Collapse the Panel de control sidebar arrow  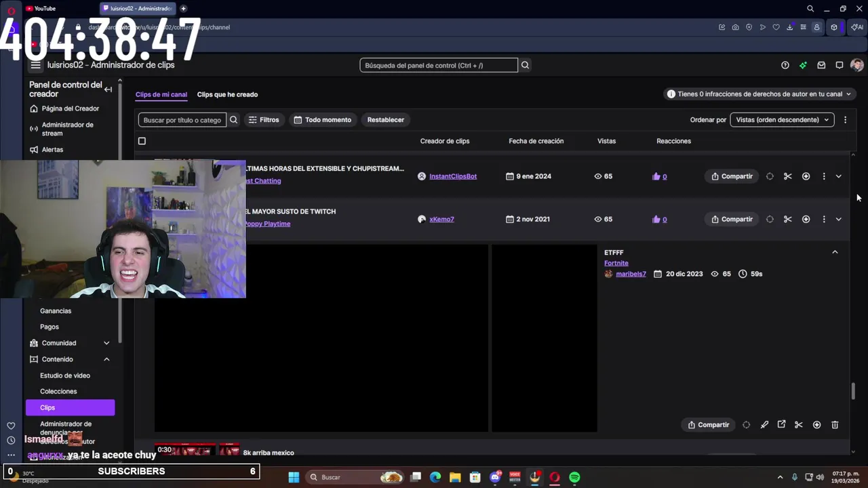[108, 89]
